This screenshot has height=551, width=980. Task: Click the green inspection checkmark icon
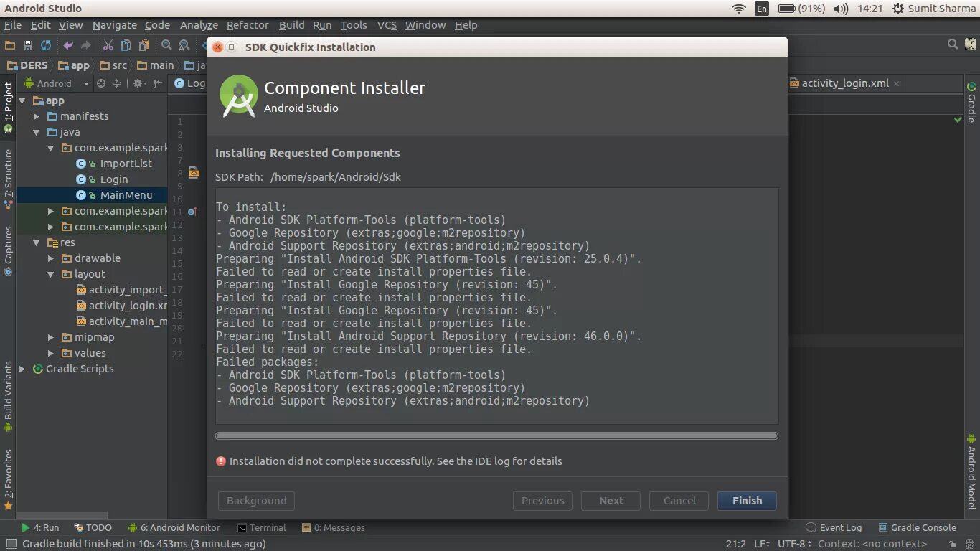[x=958, y=119]
